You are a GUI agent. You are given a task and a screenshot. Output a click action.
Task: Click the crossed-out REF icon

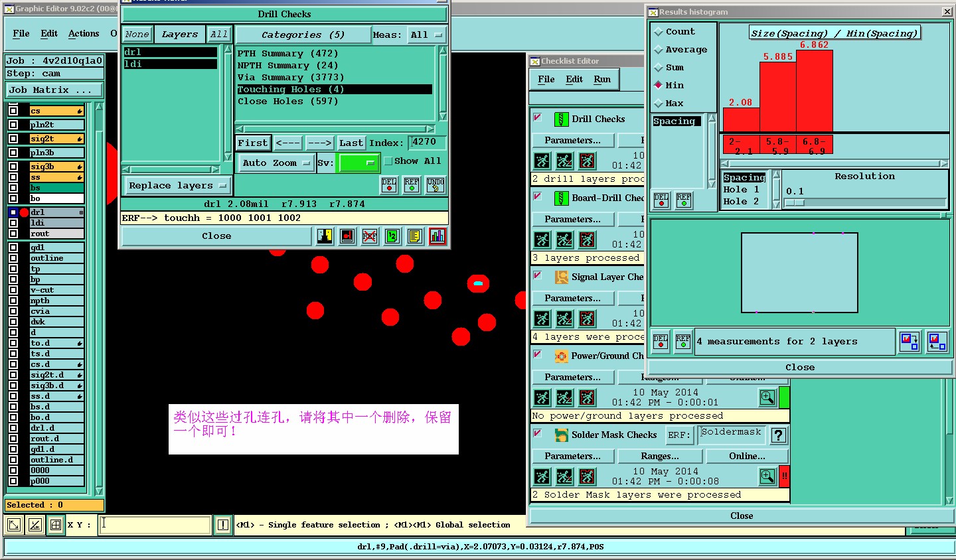coord(370,236)
